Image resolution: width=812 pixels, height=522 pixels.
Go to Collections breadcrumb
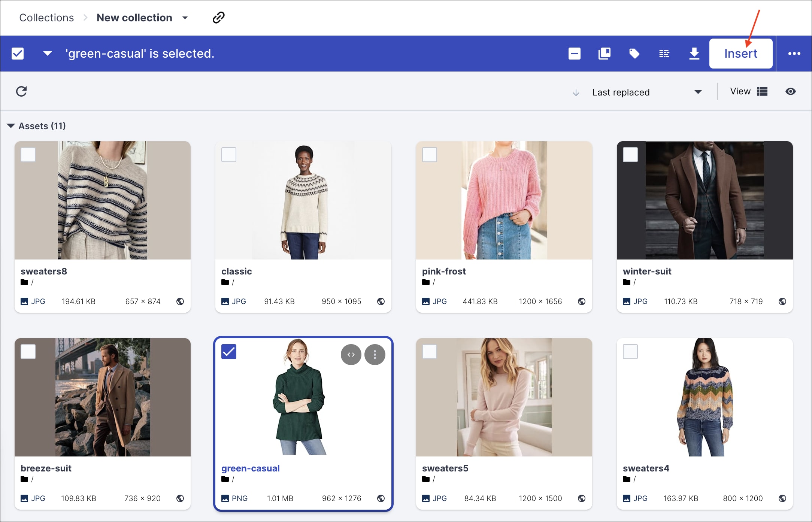pos(46,18)
